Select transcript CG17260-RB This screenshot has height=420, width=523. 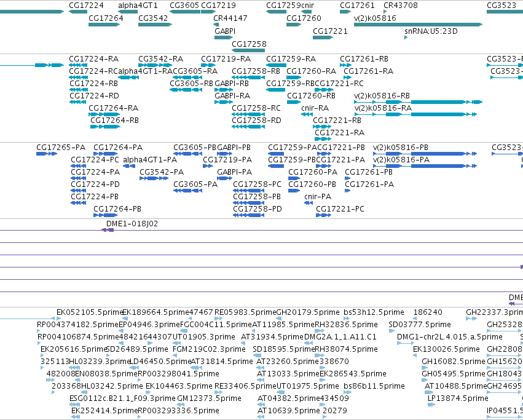tap(294, 102)
